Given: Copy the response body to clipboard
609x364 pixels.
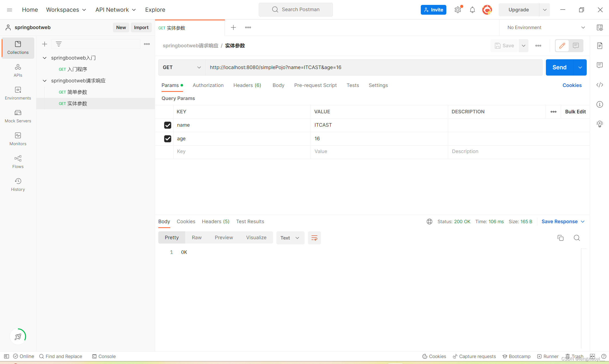Looking at the screenshot, I should (561, 238).
